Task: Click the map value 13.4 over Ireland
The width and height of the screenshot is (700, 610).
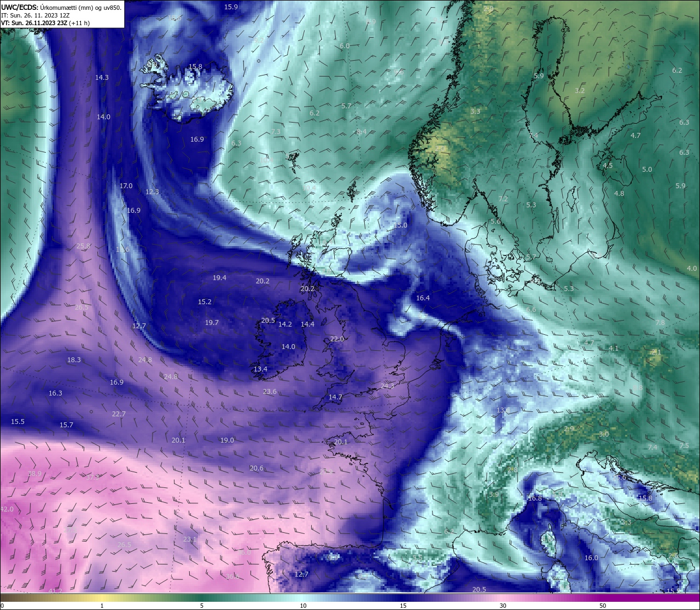Action: click(260, 369)
